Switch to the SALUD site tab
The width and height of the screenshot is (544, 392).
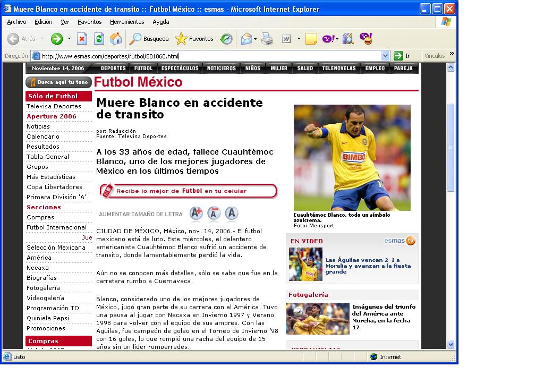click(x=305, y=69)
